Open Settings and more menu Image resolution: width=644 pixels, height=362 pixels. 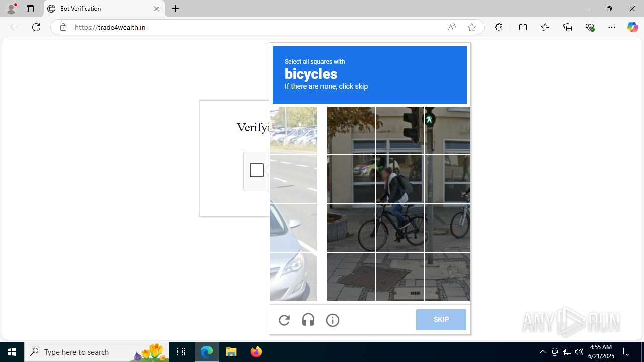(x=612, y=27)
